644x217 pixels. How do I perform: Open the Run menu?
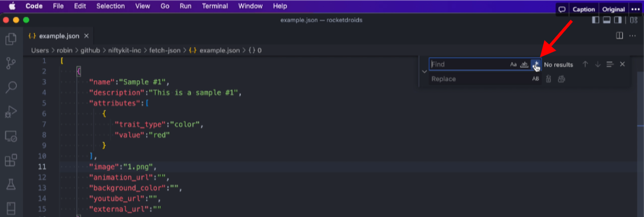(x=185, y=6)
